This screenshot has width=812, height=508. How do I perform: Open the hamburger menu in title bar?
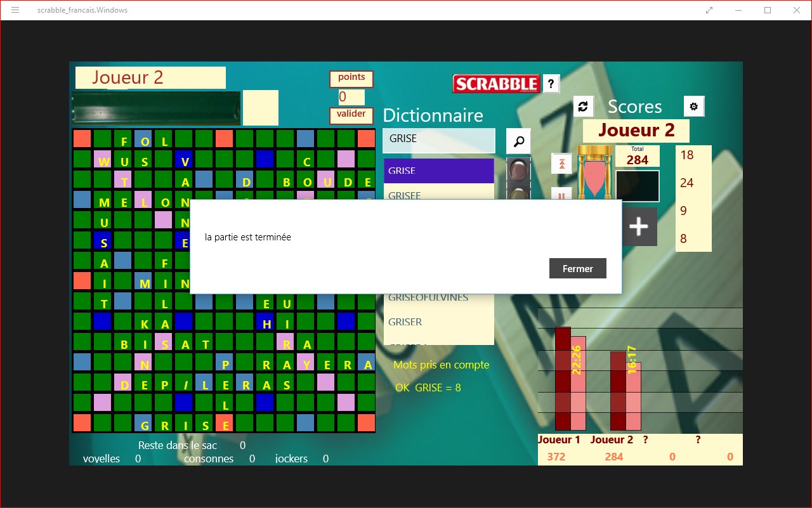coord(15,10)
